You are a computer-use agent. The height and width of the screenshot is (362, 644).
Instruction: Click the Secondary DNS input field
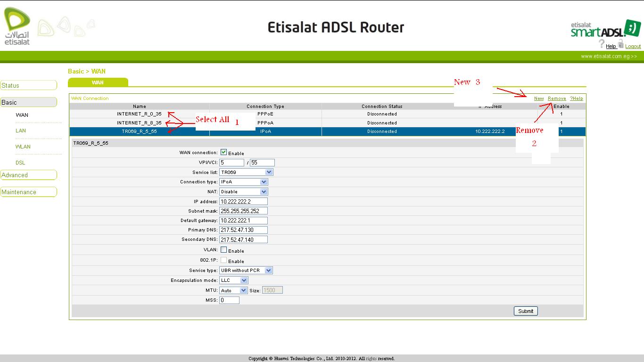[244, 239]
